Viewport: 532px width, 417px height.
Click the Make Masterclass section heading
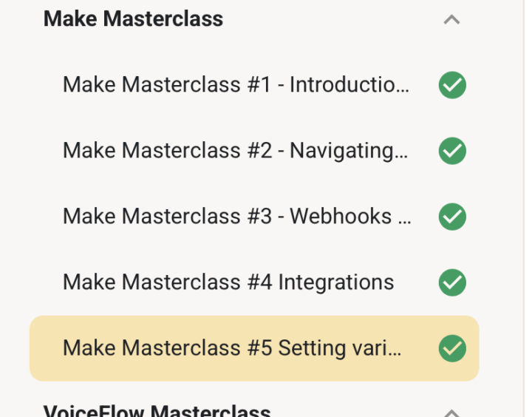[x=134, y=19]
